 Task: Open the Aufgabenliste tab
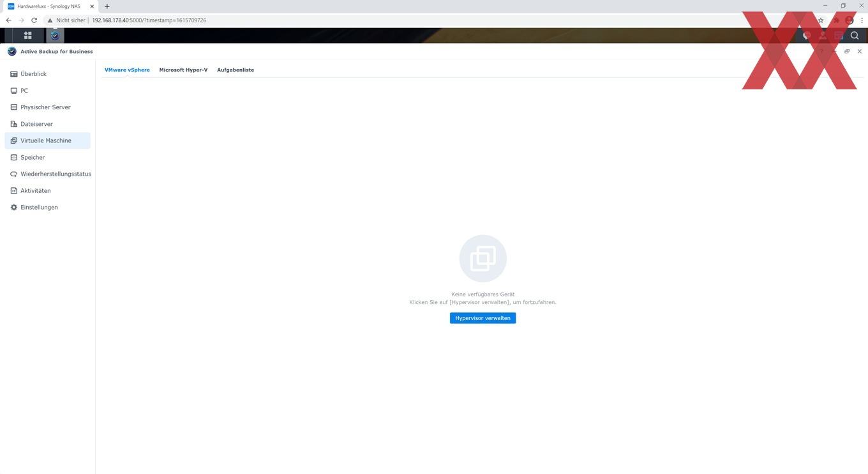point(236,70)
